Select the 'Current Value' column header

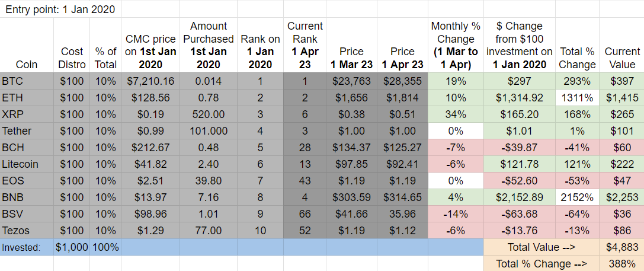(x=622, y=45)
